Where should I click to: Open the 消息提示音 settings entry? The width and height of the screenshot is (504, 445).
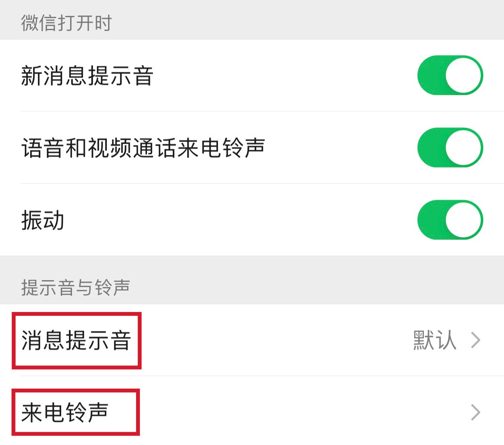click(76, 340)
